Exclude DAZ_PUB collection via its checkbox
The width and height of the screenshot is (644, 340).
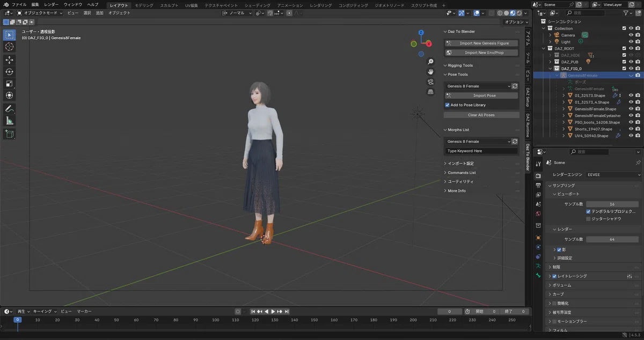[624, 62]
